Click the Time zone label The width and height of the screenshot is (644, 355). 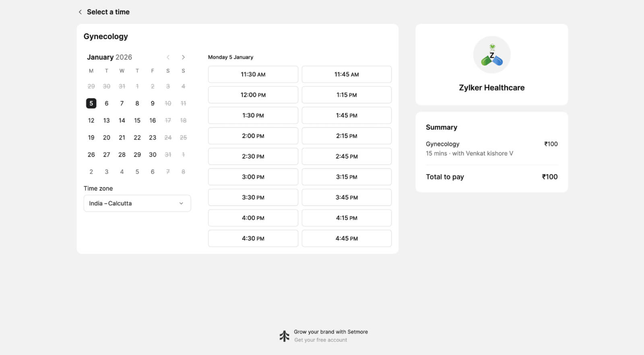[98, 189]
